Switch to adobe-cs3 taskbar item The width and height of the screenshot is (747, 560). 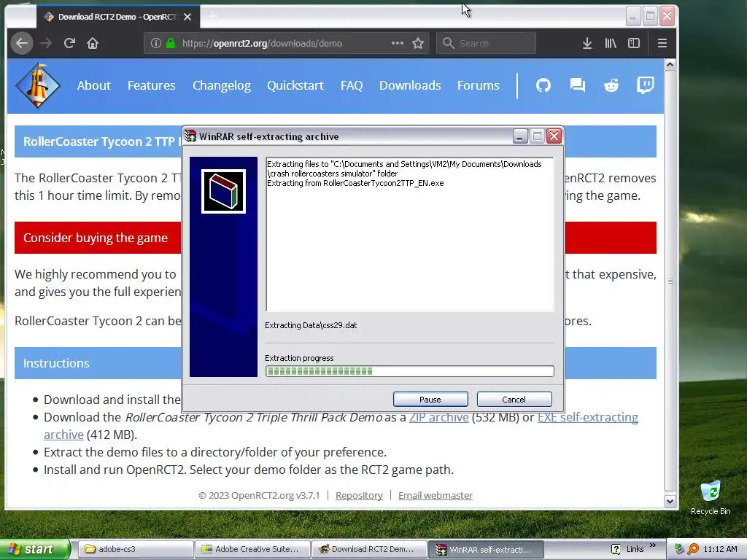point(135,549)
